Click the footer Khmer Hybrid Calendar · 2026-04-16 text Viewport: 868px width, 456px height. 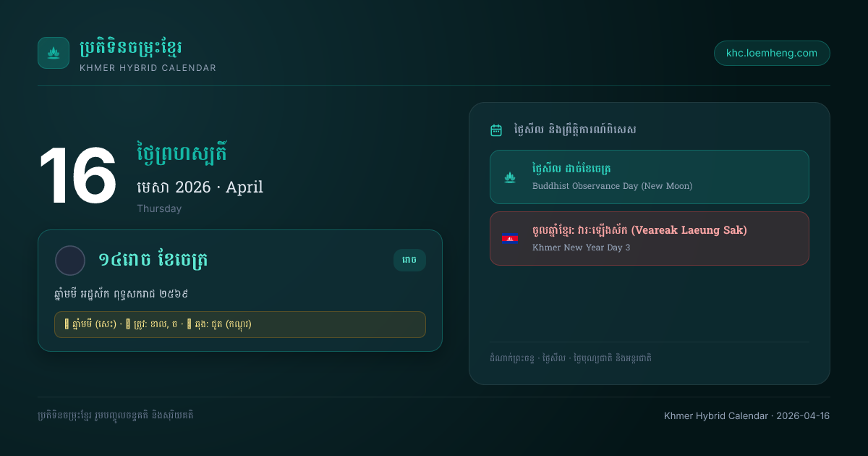[x=746, y=416]
